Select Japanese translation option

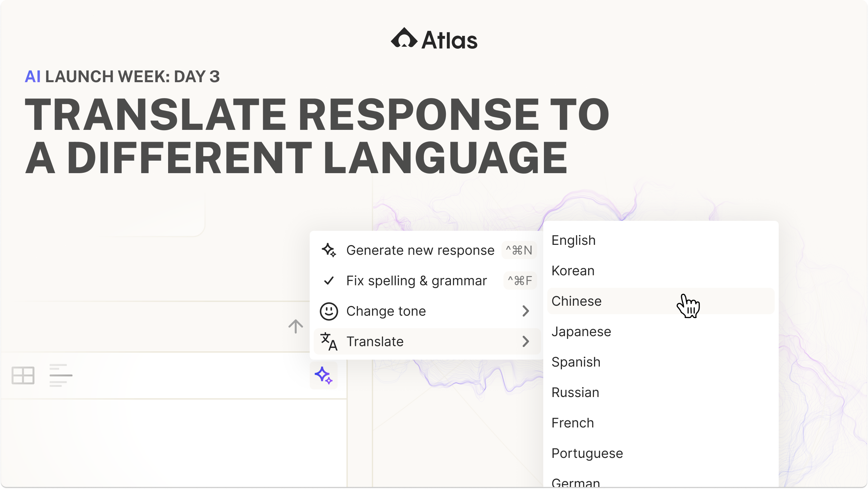coord(581,331)
